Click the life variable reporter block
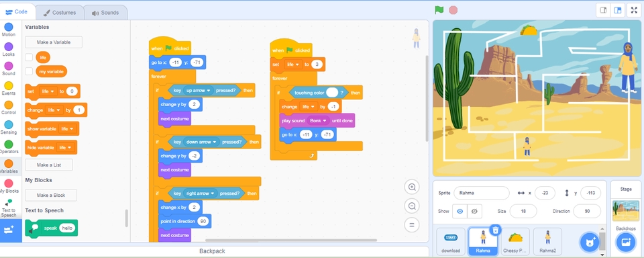The image size is (644, 258). 43,58
